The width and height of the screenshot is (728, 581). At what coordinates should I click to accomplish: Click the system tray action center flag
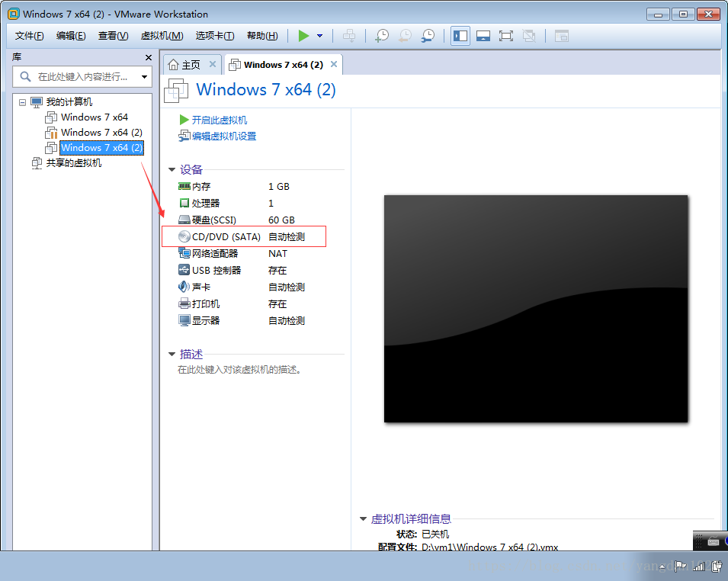[681, 566]
